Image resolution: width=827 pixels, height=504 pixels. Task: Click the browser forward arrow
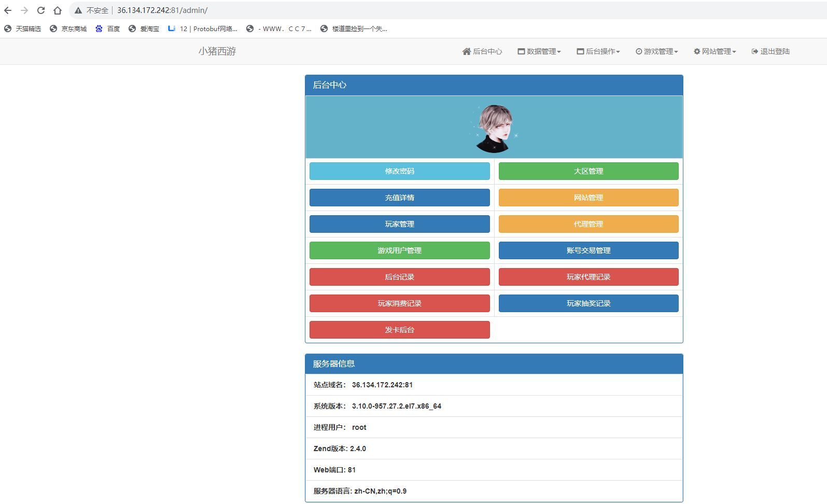click(24, 10)
